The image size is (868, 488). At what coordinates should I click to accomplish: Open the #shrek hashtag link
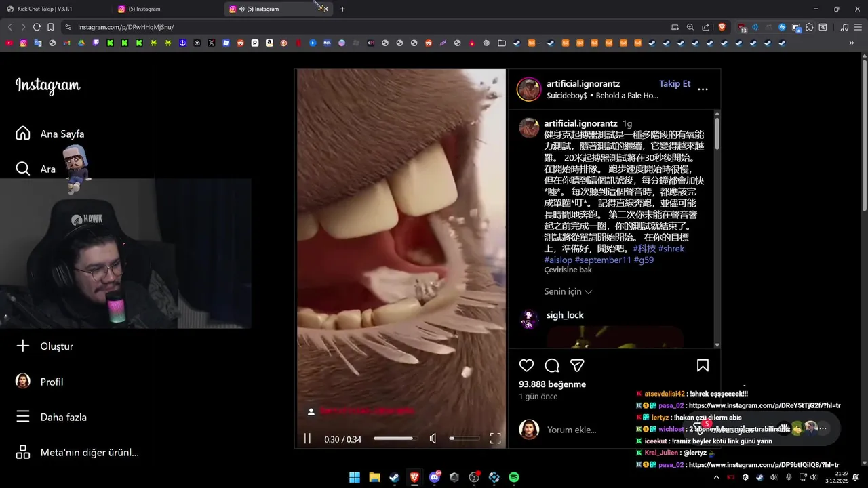(x=671, y=249)
